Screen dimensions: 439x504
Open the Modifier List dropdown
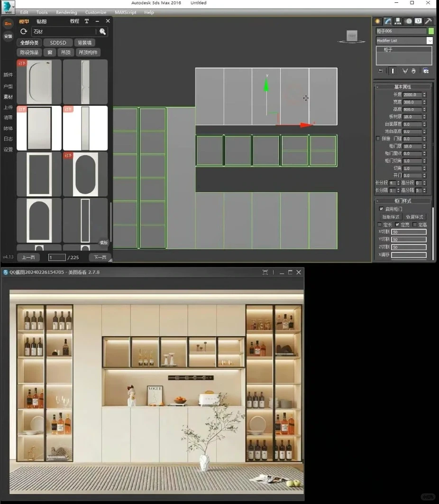[x=430, y=40]
